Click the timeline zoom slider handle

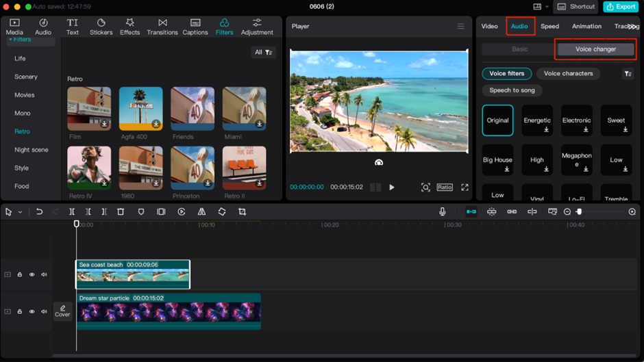coord(579,212)
